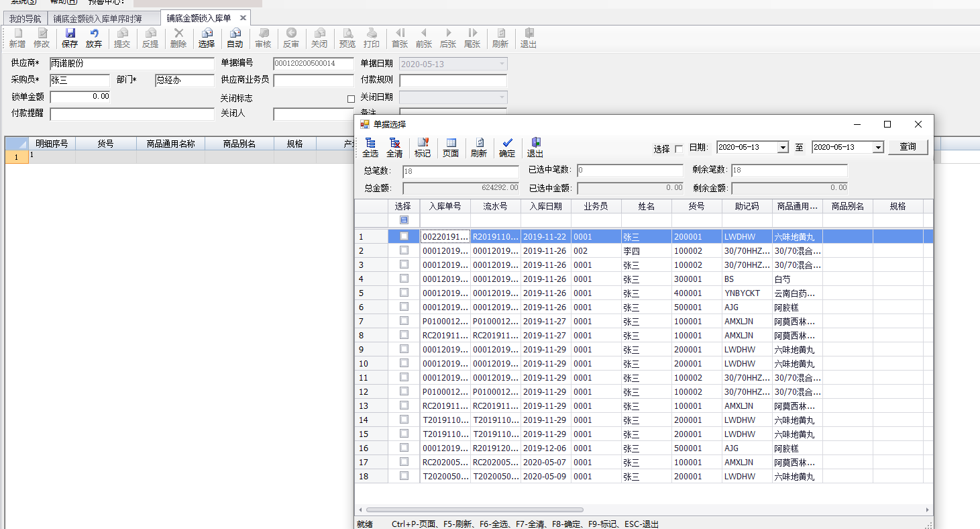Check the selection box for row 1
The image size is (980, 529).
[404, 236]
